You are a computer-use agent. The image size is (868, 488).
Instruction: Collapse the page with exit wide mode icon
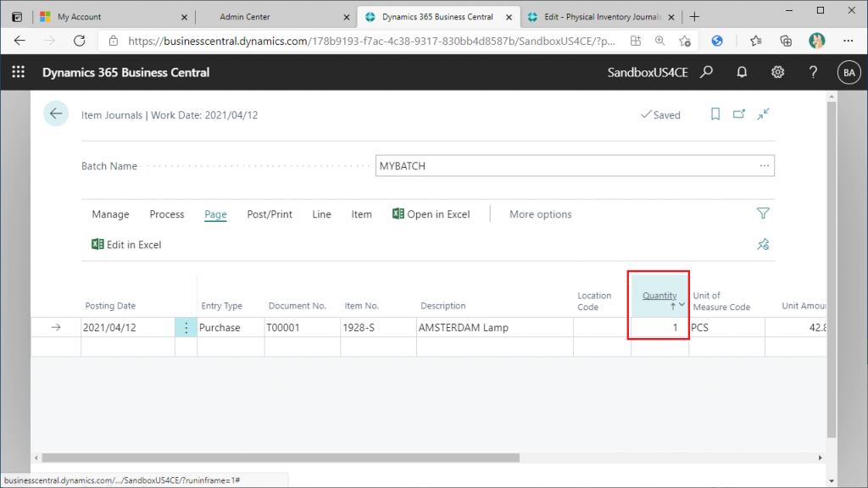click(x=764, y=114)
